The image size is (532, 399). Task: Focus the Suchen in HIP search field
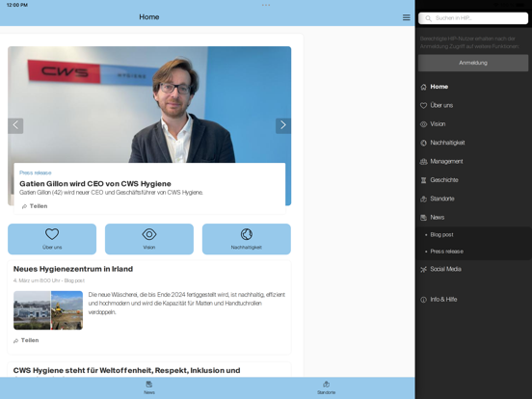(473, 18)
